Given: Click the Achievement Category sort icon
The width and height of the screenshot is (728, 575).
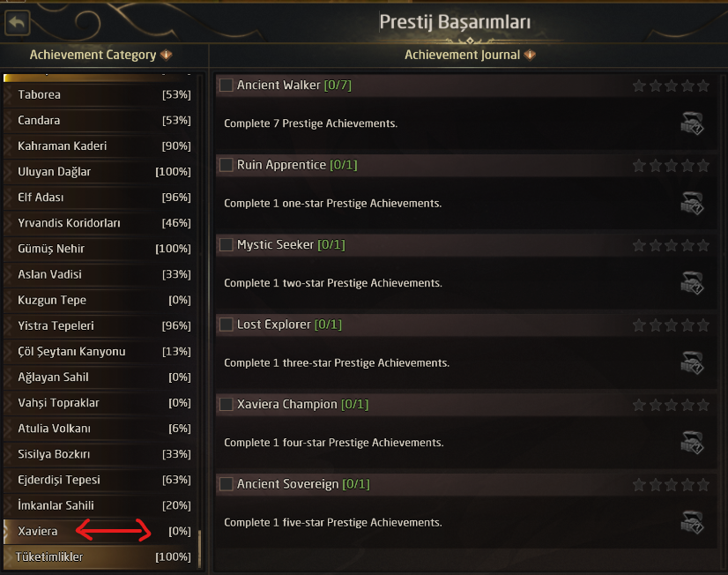Looking at the screenshot, I should coord(166,55).
